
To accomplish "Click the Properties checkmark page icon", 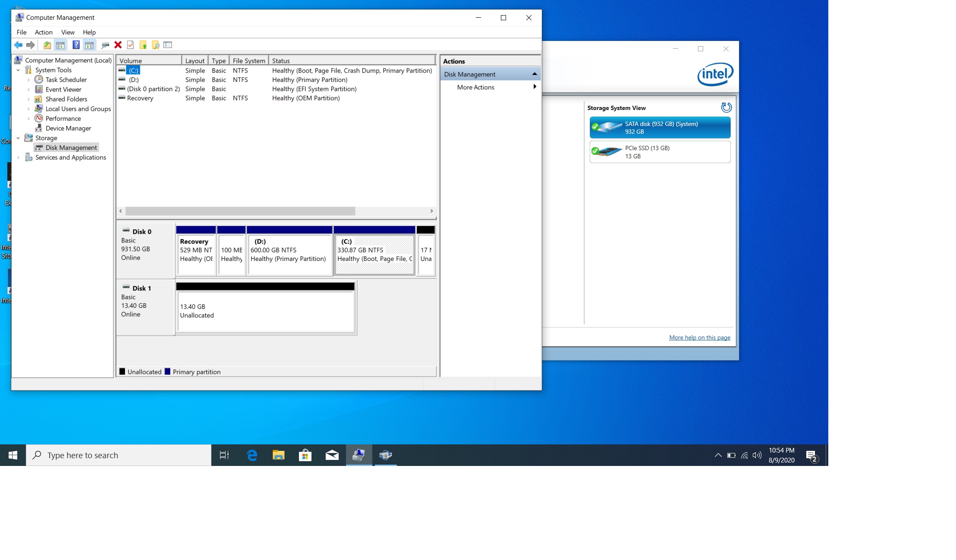I will tap(130, 45).
